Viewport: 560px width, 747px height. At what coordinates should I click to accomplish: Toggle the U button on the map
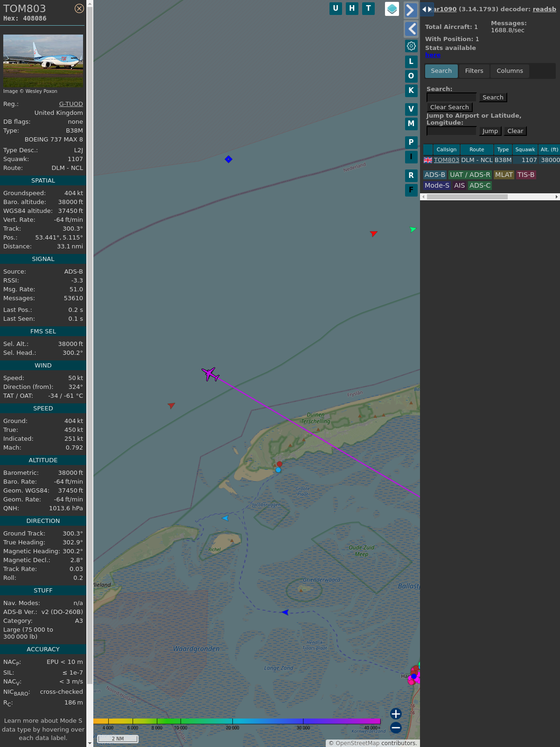[336, 8]
